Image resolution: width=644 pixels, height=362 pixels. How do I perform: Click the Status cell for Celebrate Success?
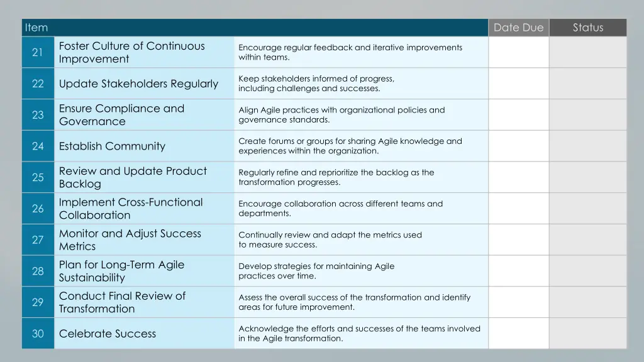(x=588, y=333)
